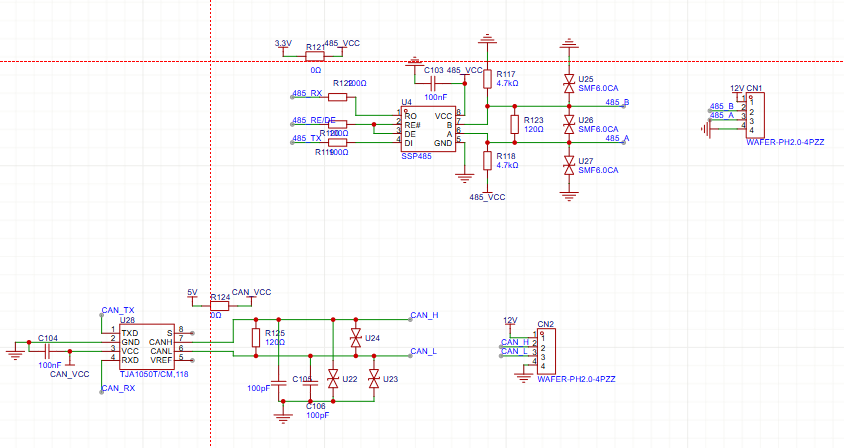Image resolution: width=844 pixels, height=448 pixels.
Task: Select resistor R124 symbol
Action: pyautogui.click(x=220, y=306)
